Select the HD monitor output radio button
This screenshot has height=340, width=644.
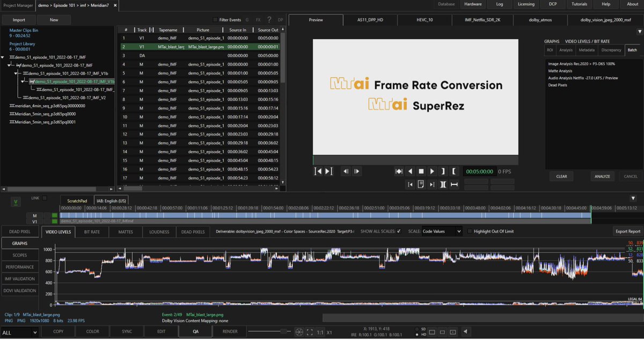(x=418, y=334)
